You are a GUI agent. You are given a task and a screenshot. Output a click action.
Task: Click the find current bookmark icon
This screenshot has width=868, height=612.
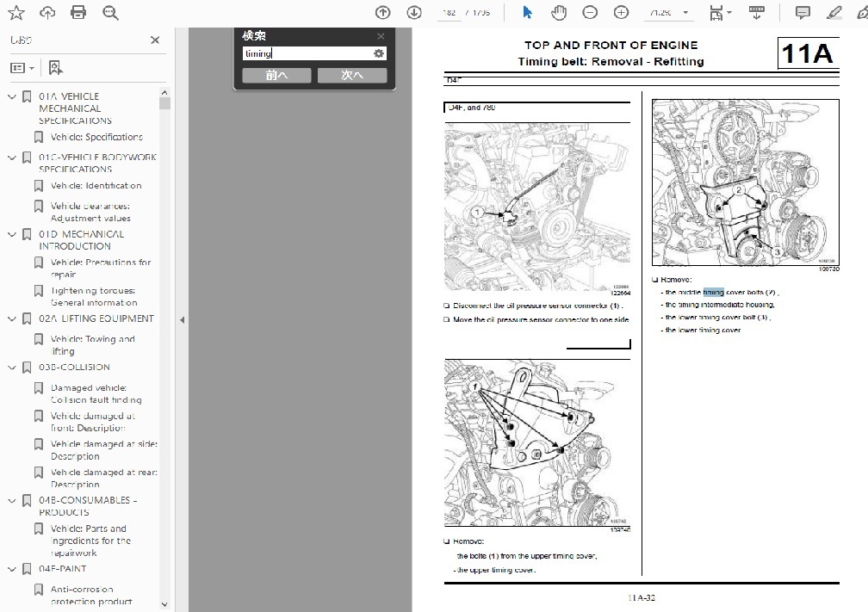[55, 67]
